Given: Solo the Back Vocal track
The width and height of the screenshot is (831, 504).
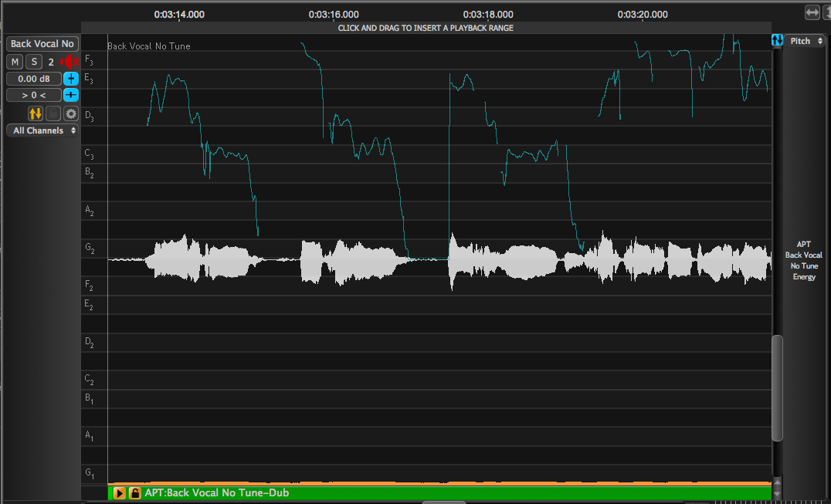Looking at the screenshot, I should [x=34, y=62].
